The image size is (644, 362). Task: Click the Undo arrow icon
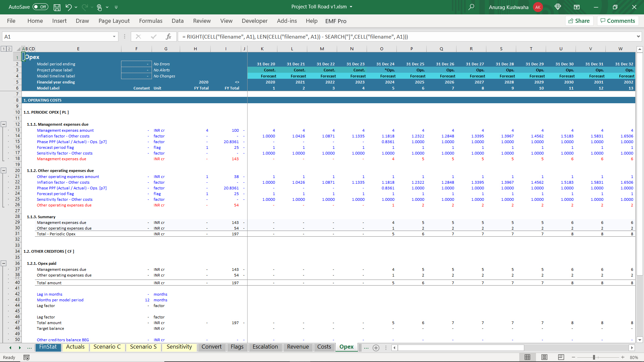coord(68,7)
